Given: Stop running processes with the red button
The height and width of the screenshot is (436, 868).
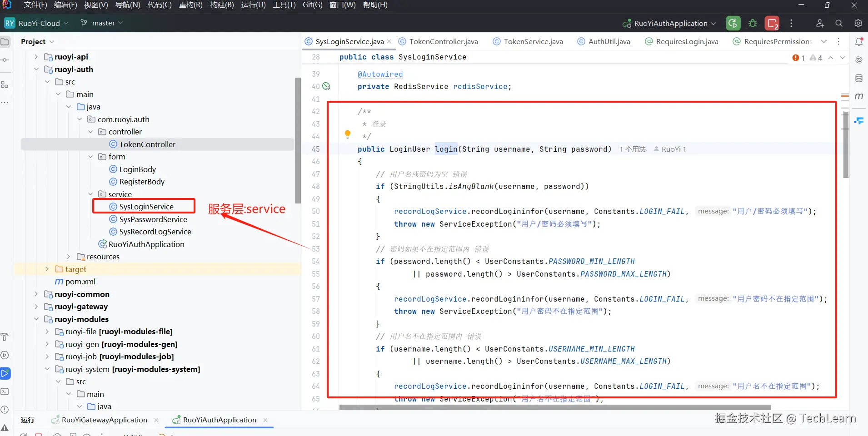Looking at the screenshot, I should click(x=772, y=23).
